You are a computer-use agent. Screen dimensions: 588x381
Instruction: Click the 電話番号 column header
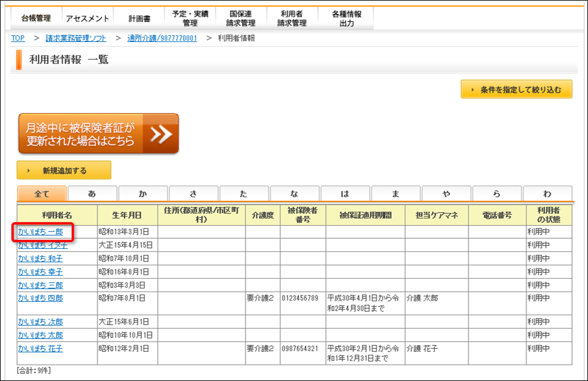pyautogui.click(x=497, y=215)
